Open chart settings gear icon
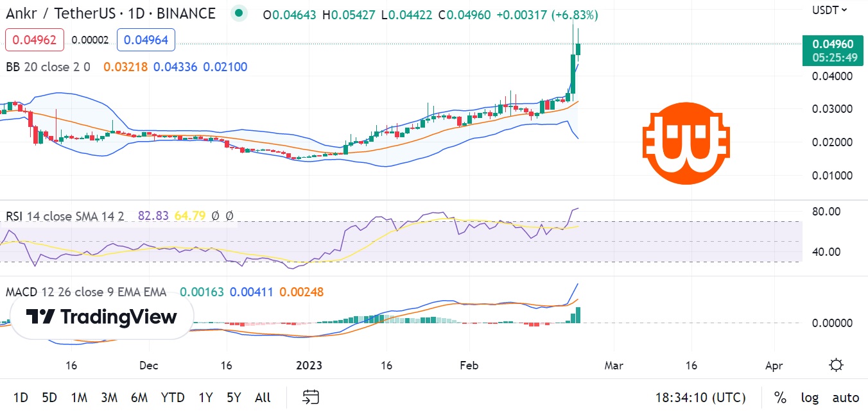This screenshot has height=413, width=868. (x=836, y=366)
